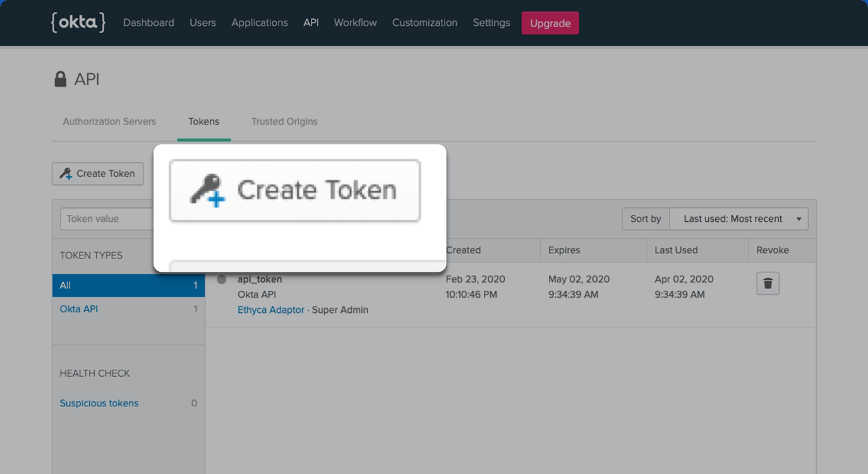
Task: Switch to Authorization Servers tab
Action: coord(109,121)
